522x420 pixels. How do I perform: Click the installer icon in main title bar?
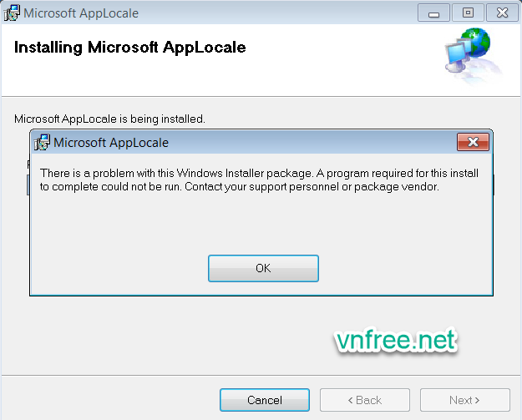[x=13, y=13]
